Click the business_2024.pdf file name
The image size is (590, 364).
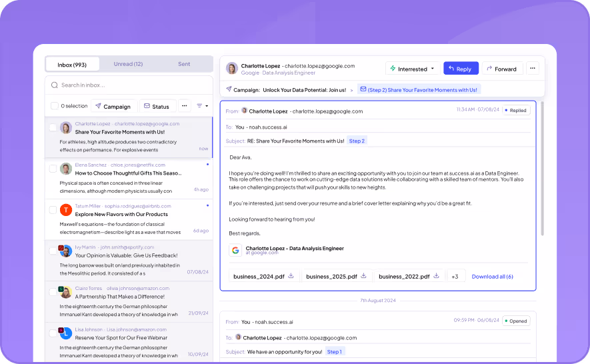coord(259,276)
